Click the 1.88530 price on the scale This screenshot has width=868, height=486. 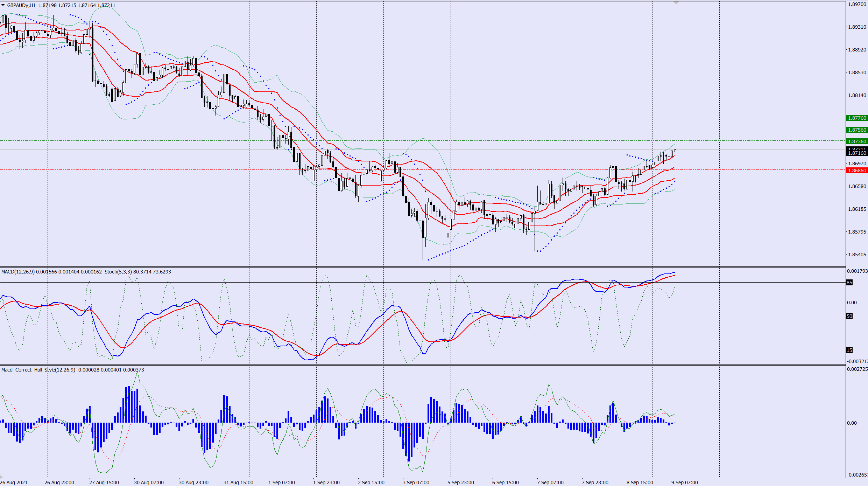tap(857, 72)
